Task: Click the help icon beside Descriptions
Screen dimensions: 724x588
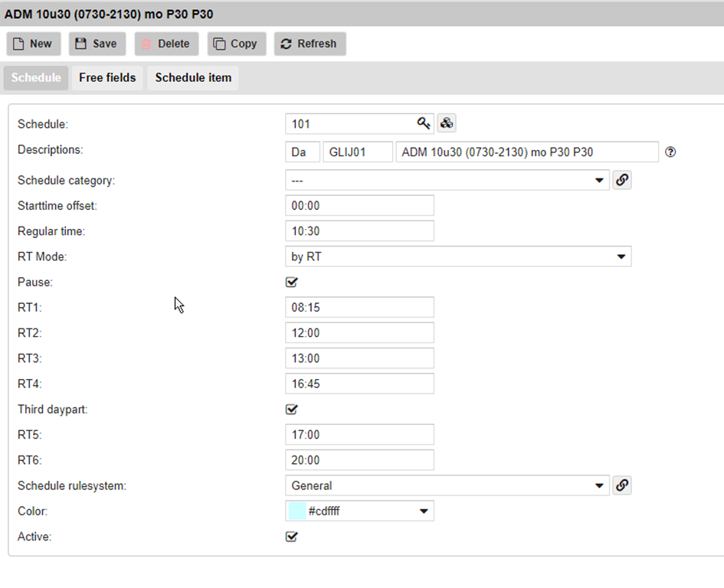Action: point(670,152)
